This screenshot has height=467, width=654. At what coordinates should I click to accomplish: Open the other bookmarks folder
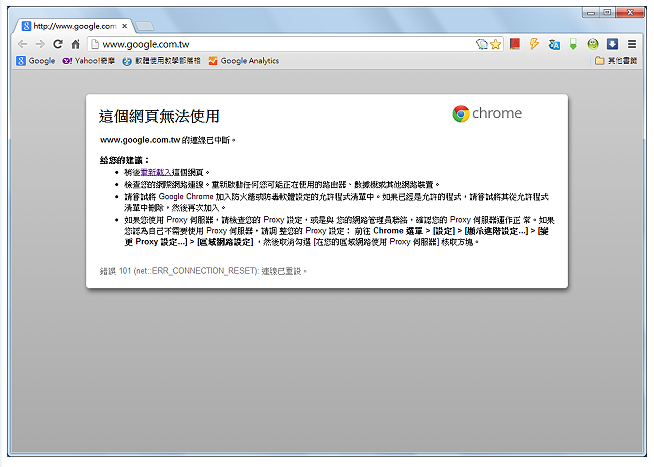(616, 61)
